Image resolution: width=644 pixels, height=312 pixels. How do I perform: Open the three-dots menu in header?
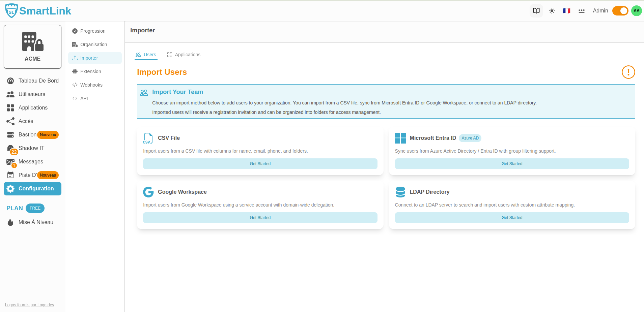pos(581,11)
